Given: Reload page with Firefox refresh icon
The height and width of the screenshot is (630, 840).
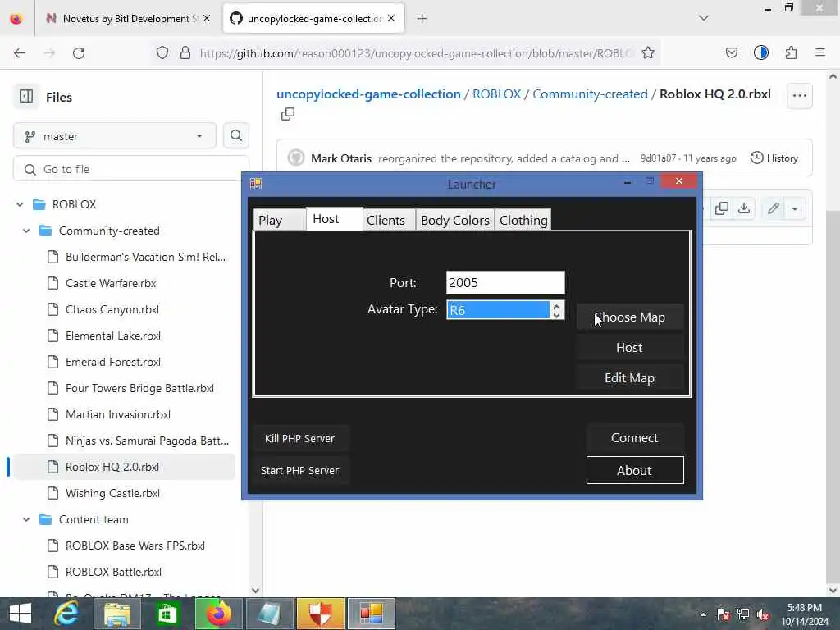Looking at the screenshot, I should pos(79,53).
